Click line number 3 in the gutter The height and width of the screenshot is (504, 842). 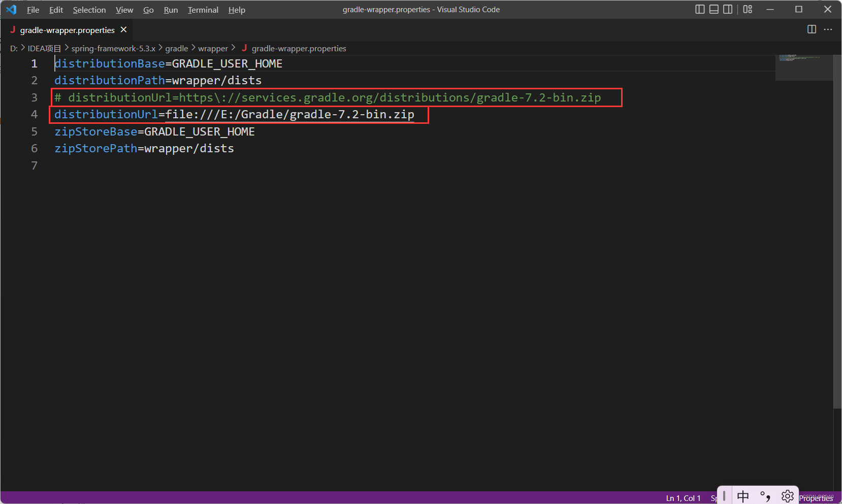pos(34,97)
